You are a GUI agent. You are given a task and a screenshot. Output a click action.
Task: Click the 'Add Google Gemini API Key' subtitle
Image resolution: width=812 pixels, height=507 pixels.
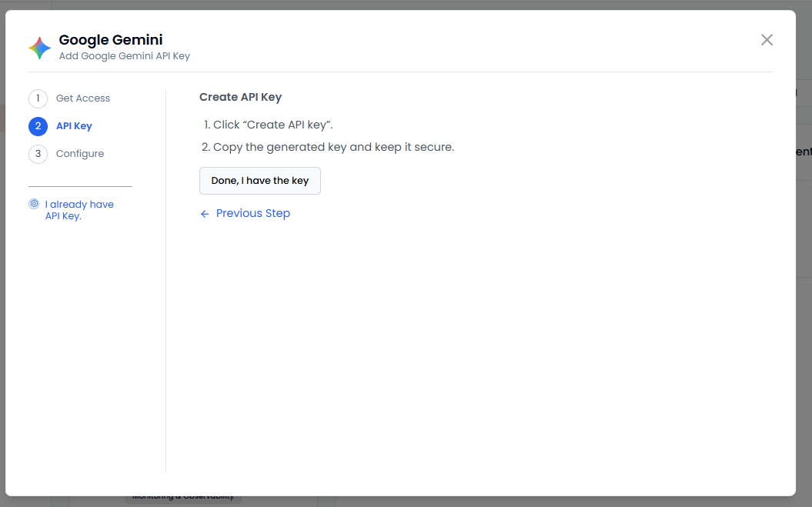click(x=125, y=56)
